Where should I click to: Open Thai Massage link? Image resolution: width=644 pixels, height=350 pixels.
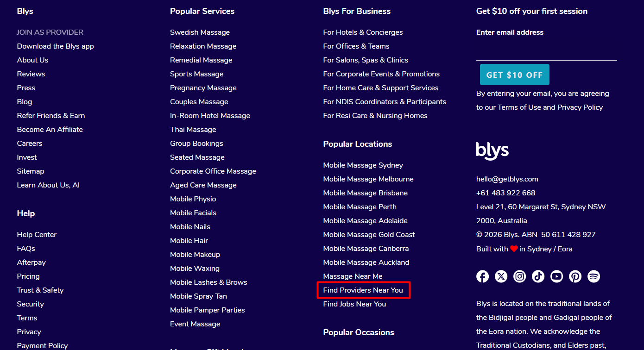pos(193,130)
